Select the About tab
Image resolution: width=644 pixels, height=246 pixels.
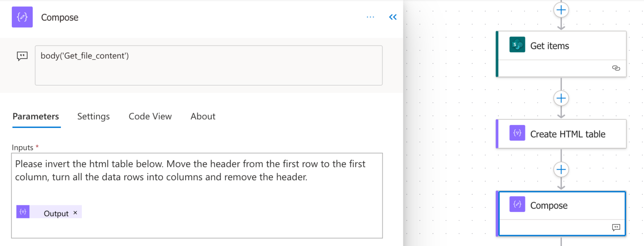tap(203, 117)
